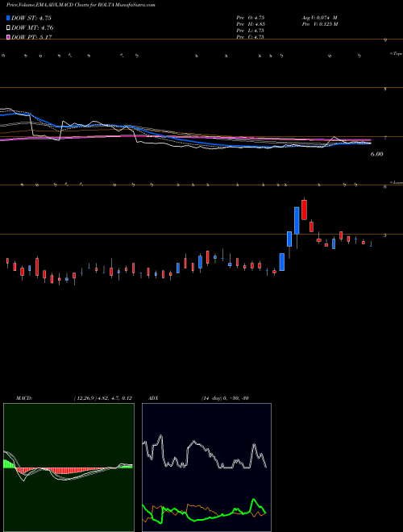Click the magenta DOW PT legend swatch

tap(9, 37)
